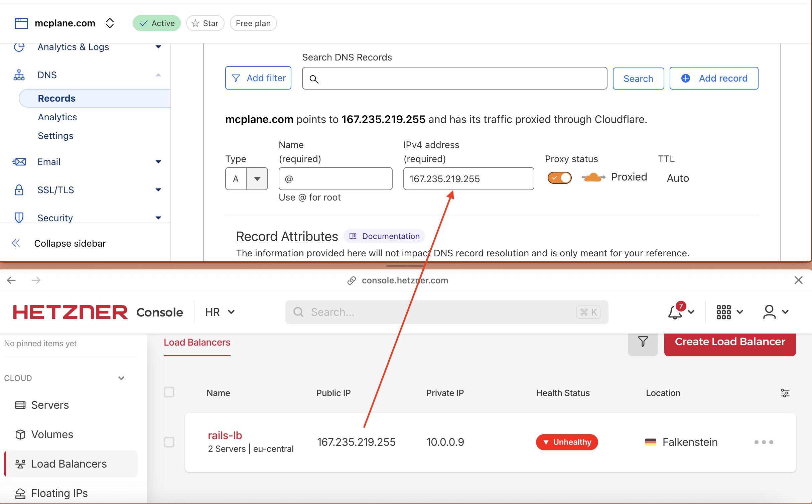The image size is (812, 504).
Task: Open the DNS Records page
Action: click(95, 98)
